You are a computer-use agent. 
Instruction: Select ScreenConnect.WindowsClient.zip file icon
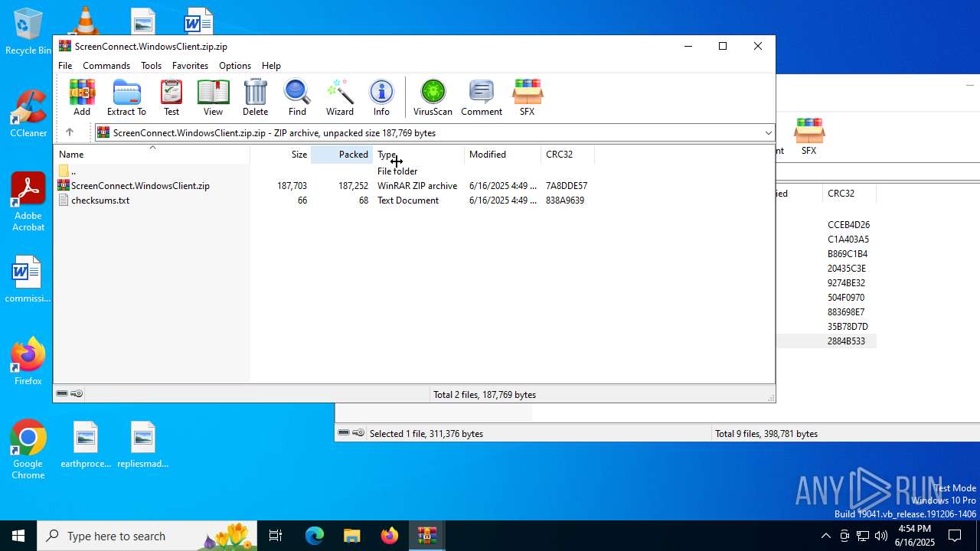pyautogui.click(x=64, y=185)
